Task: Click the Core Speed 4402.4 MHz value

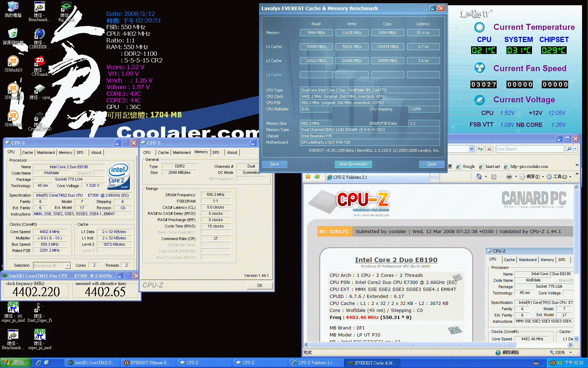Action: pos(49,232)
